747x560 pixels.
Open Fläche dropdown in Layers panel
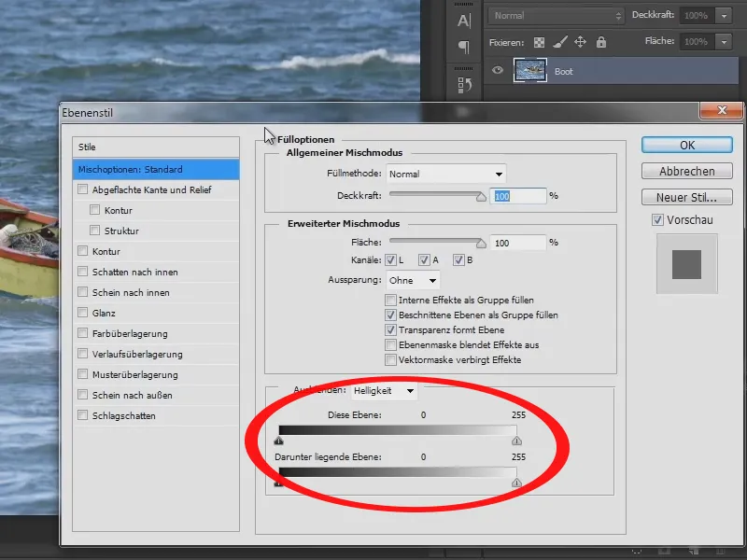(x=725, y=42)
